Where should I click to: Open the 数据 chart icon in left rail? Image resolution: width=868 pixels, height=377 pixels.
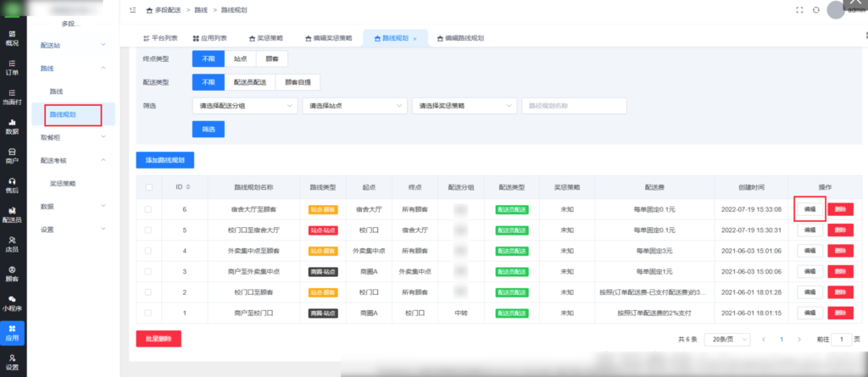[12, 126]
